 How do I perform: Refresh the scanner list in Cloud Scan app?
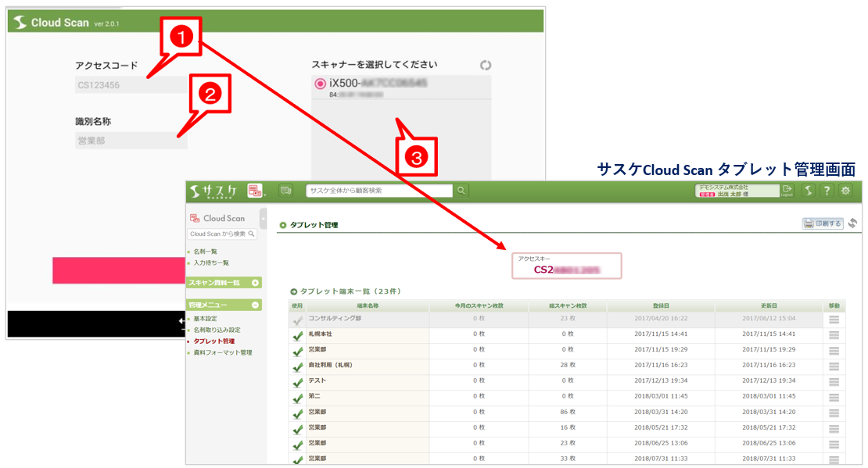click(486, 66)
